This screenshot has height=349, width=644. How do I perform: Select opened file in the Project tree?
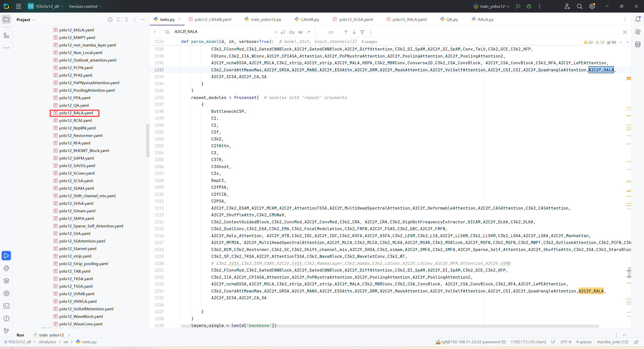(110, 20)
